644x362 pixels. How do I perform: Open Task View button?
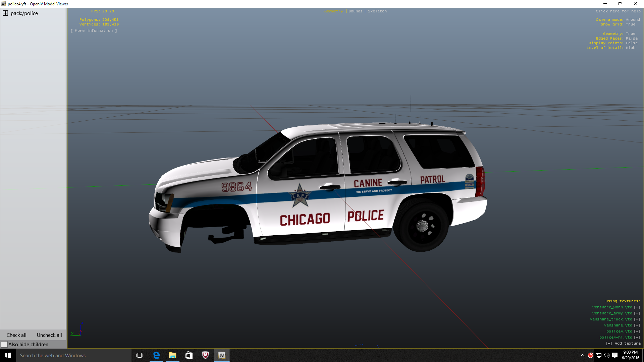pos(140,355)
